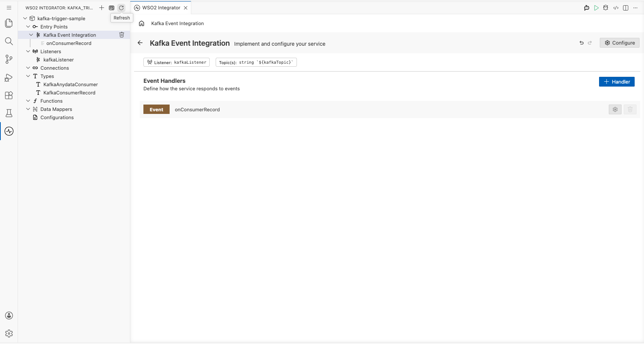
Task: Expand the Data Mappers section
Action: 28,109
